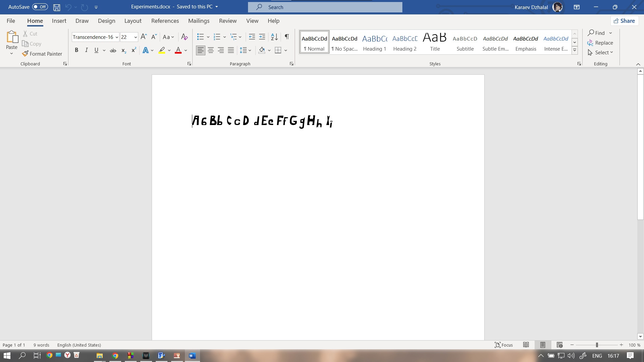
Task: Increase font size with grow font icon
Action: point(144,37)
